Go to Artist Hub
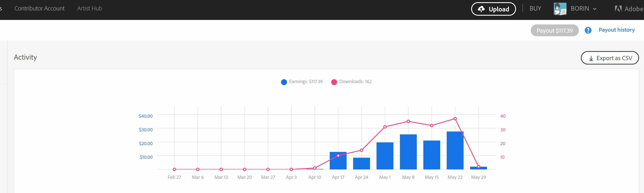The width and height of the screenshot is (644, 193). (89, 8)
